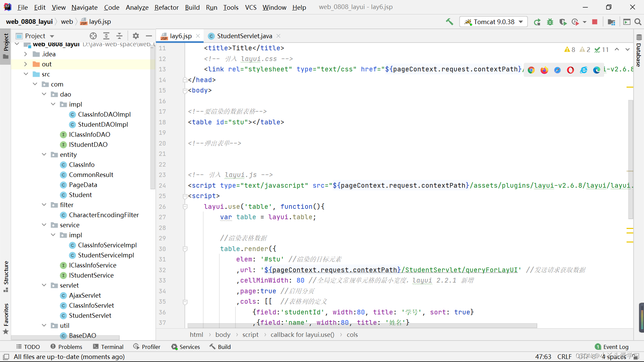Open page in Firefox browser icon
This screenshot has width=644, height=362.
tap(544, 70)
